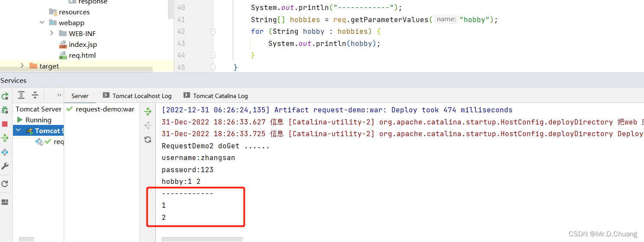This screenshot has width=644, height=242.
Task: Select req.html in project tree
Action: 82,56
